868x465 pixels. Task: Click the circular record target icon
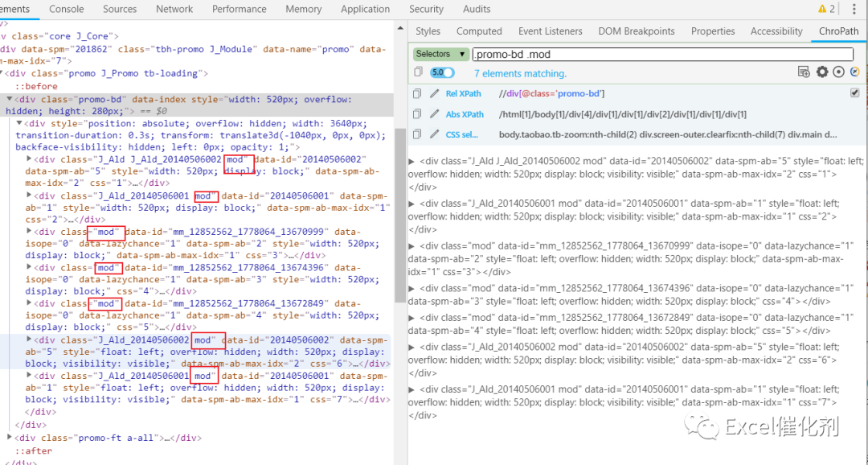tap(838, 72)
